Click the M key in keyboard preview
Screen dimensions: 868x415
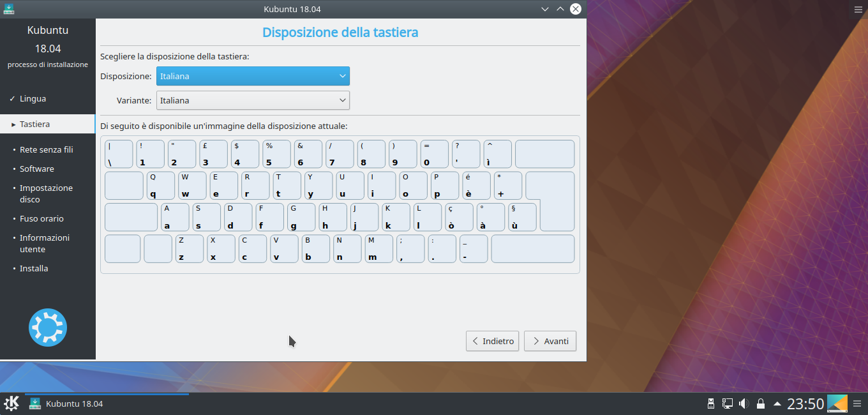(x=379, y=249)
